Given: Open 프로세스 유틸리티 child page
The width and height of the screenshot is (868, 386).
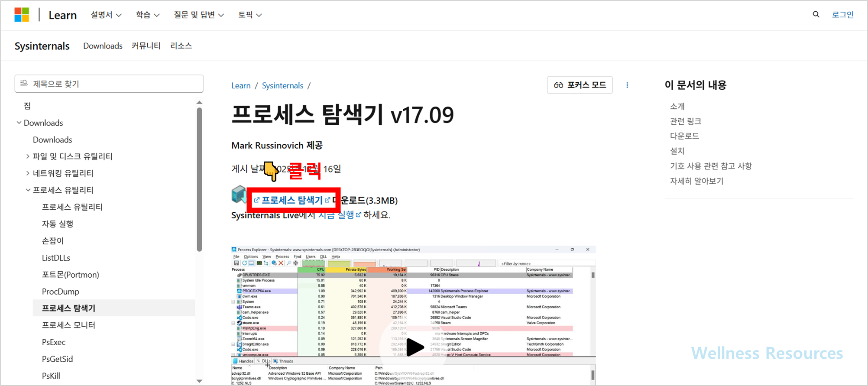Looking at the screenshot, I should 72,207.
